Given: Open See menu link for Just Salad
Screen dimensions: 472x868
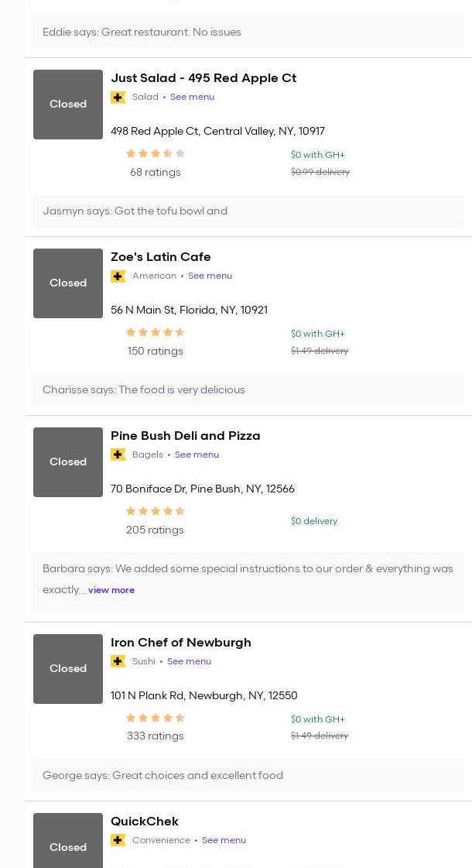Looking at the screenshot, I should pos(192,98).
